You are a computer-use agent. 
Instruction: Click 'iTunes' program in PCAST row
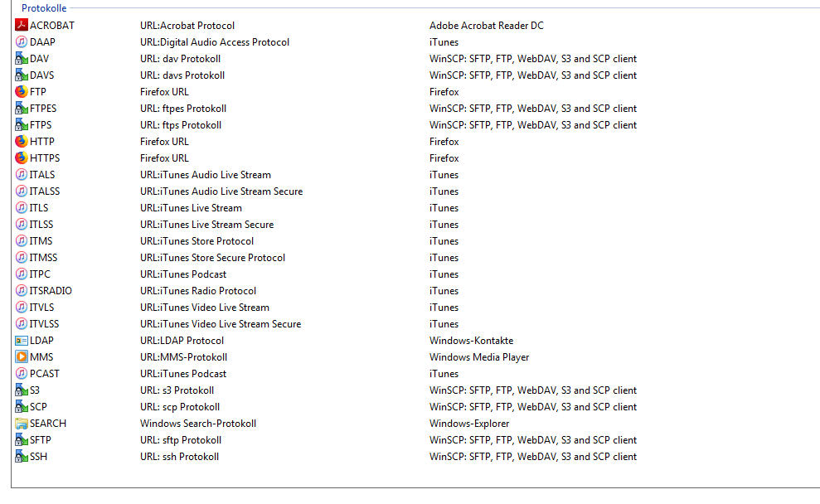(x=444, y=374)
